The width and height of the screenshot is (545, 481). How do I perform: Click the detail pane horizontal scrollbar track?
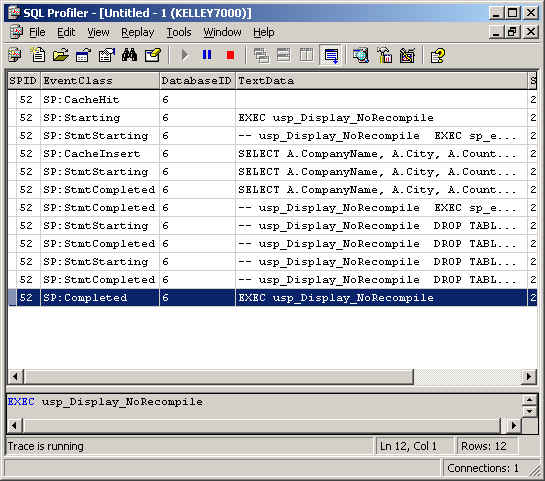click(x=261, y=425)
